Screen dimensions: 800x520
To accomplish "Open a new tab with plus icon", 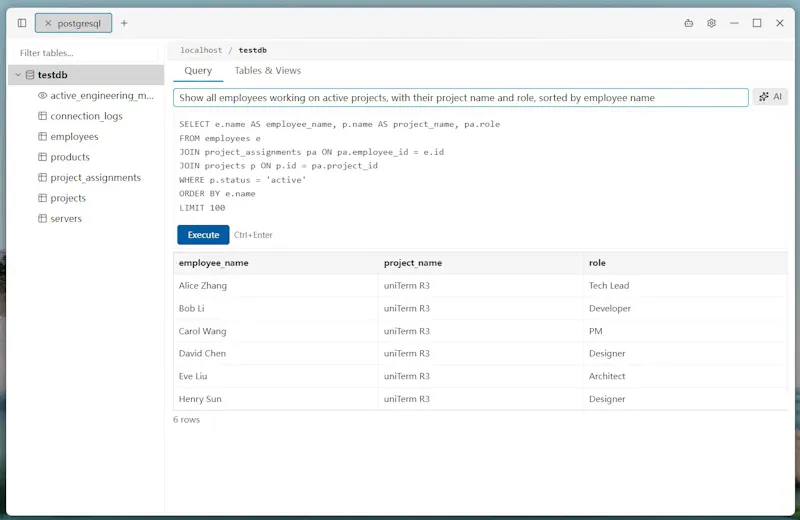I will click(x=124, y=23).
